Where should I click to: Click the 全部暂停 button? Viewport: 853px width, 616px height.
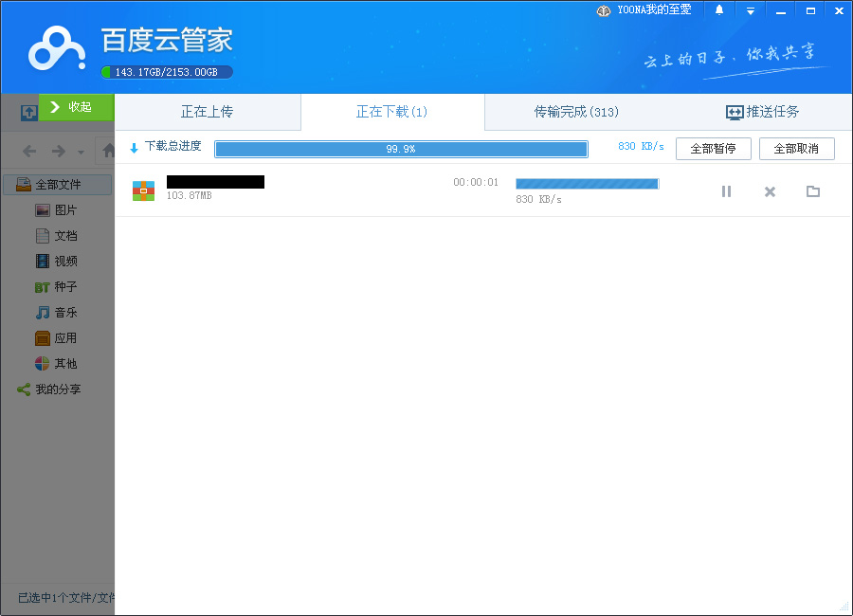713,149
